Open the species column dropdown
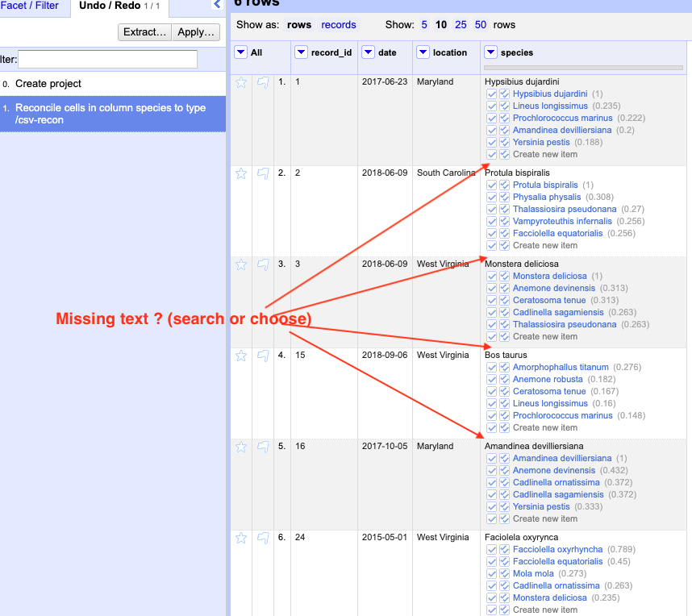 (490, 52)
